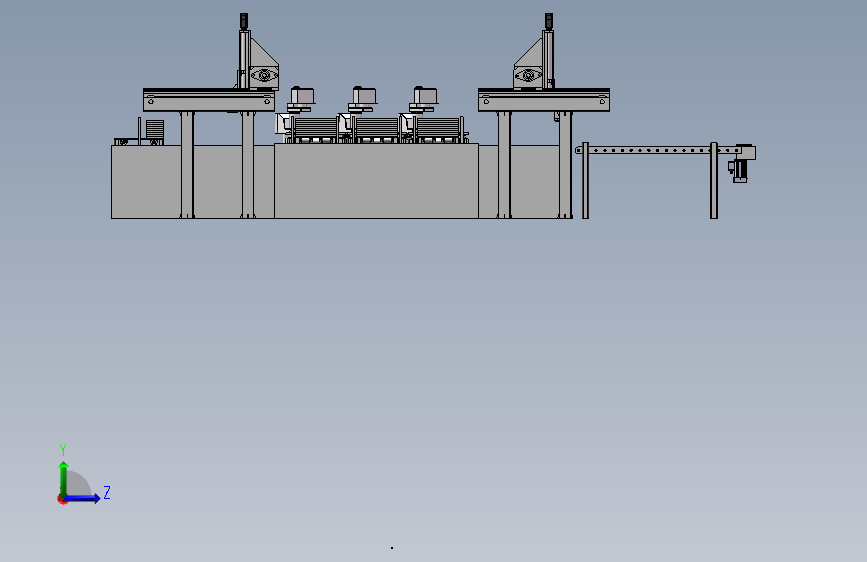Select the conveyor drive motor at far right
The width and height of the screenshot is (867, 562).
point(740,169)
